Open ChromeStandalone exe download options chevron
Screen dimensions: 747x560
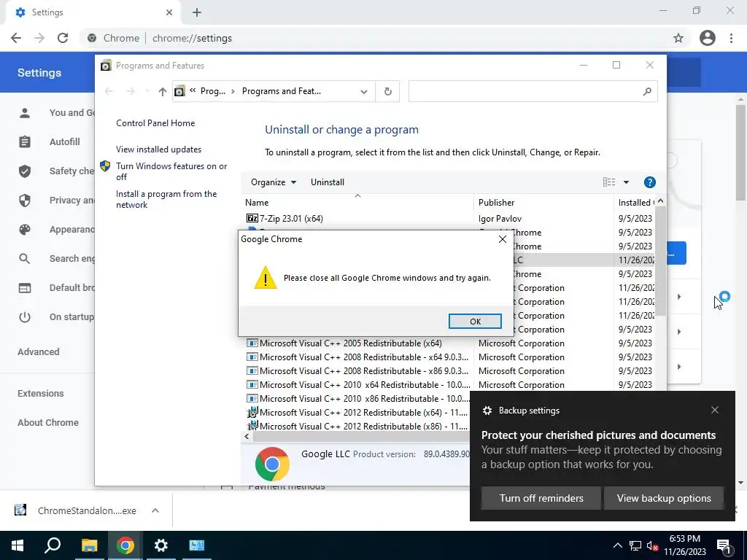(155, 510)
